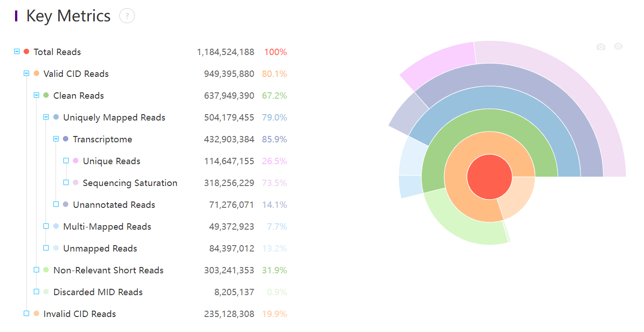
Task: Click the Unmapped Reads legend dot
Action: point(56,248)
